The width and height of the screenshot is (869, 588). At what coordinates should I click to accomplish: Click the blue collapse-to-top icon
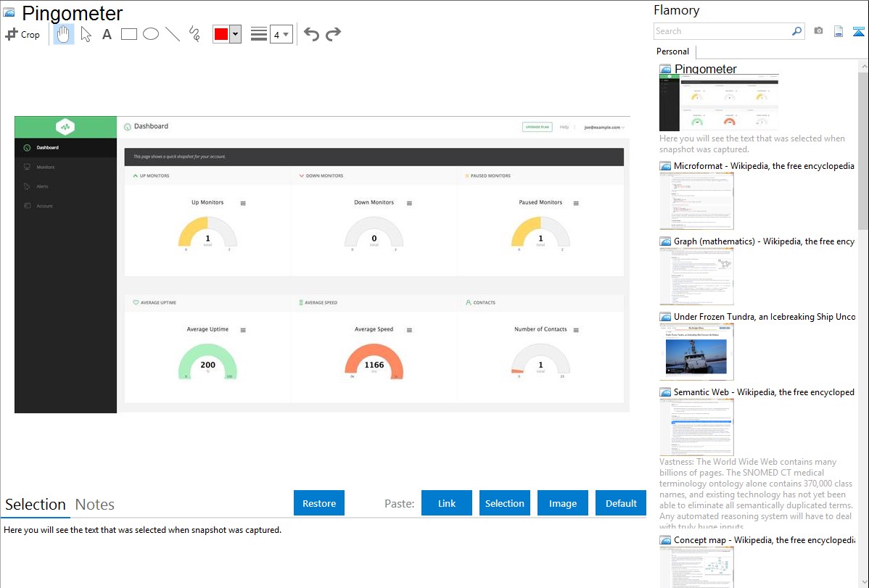858,31
